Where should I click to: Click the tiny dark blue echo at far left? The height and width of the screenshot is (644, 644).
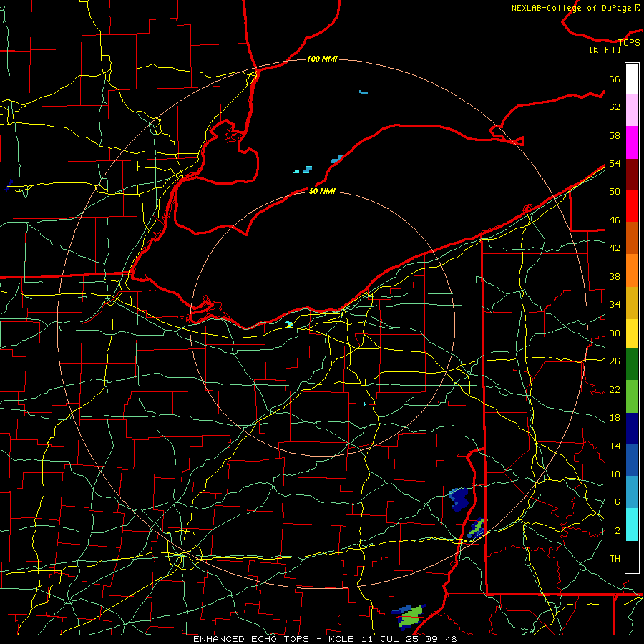point(9,185)
